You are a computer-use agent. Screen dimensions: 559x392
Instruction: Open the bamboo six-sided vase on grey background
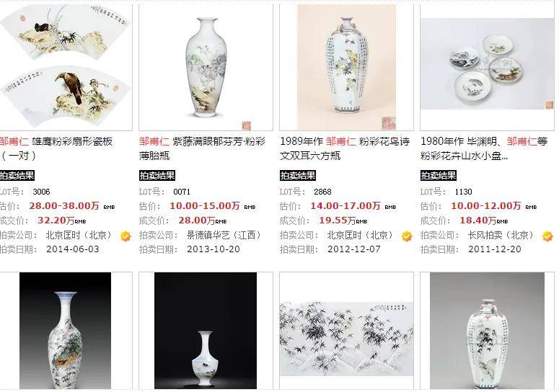[487, 331]
